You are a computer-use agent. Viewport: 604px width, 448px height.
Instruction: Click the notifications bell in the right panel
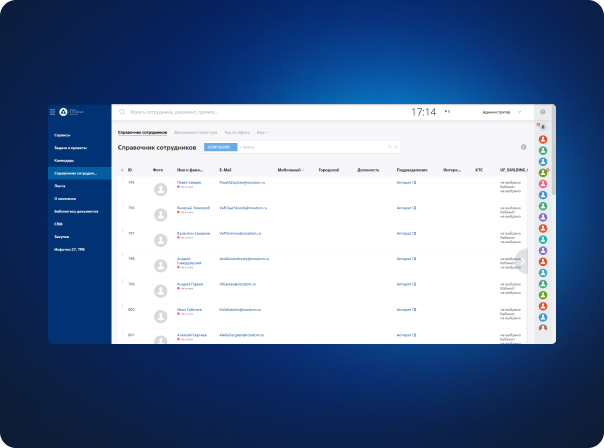(543, 126)
